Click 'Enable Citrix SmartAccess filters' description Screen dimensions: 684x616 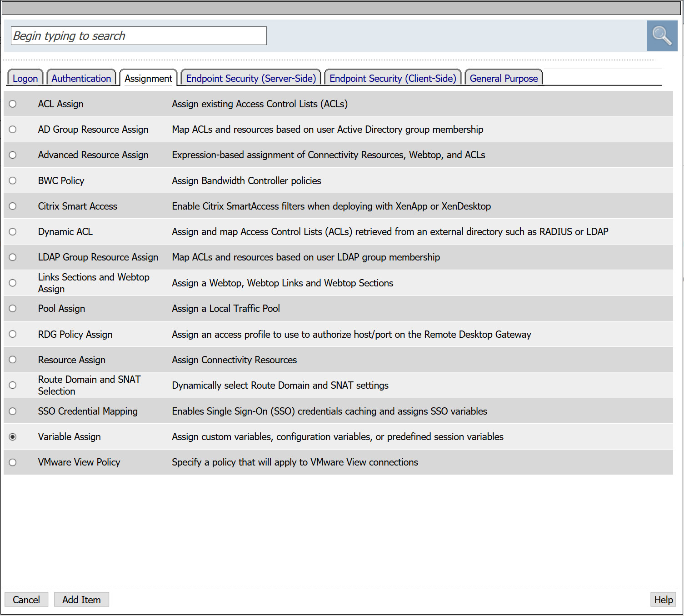[x=331, y=206]
